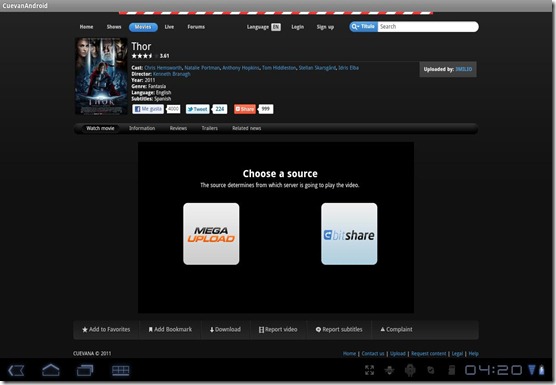556x385 pixels.
Task: Click the red Share button
Action: [x=245, y=109]
